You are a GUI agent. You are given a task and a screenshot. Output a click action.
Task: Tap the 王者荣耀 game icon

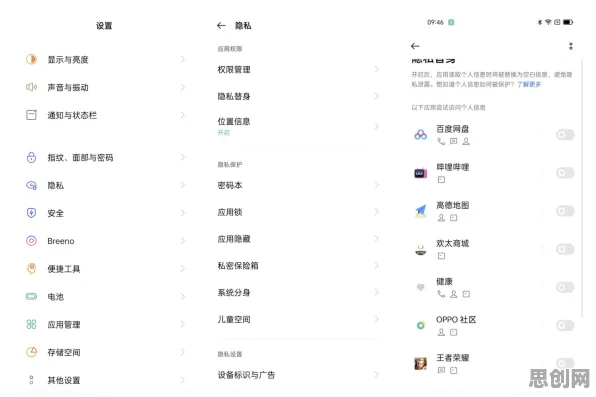pos(420,364)
